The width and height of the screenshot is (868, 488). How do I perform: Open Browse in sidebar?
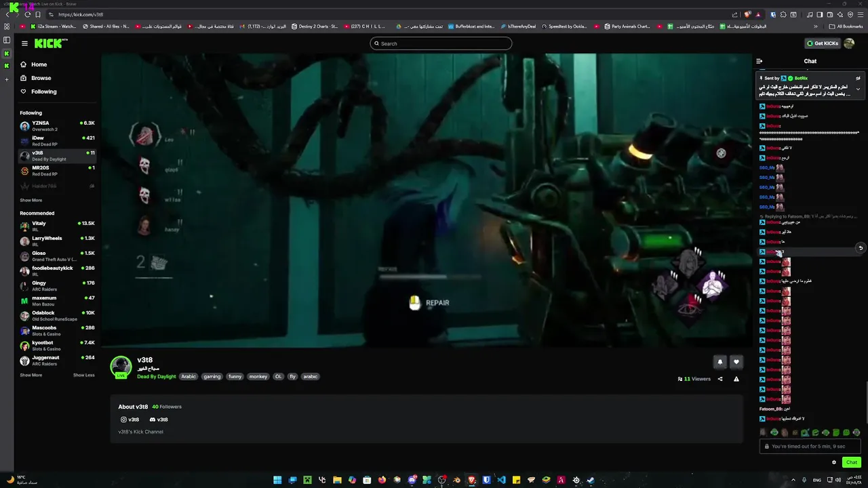pos(36,78)
